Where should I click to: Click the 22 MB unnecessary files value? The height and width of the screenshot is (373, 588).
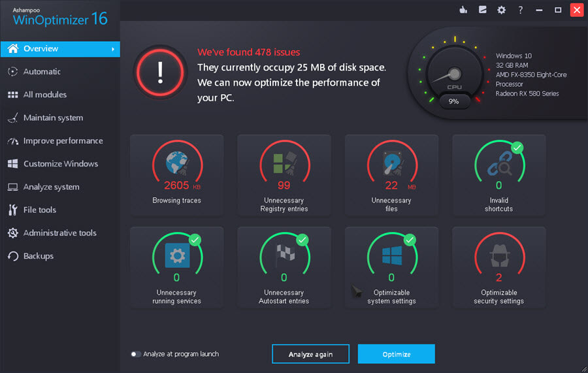[400, 186]
